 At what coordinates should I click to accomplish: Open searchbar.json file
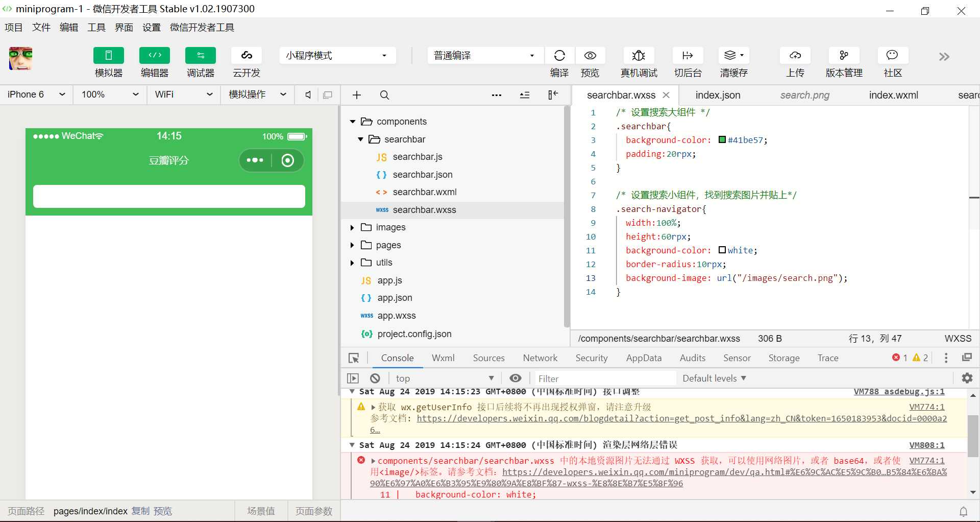pos(423,175)
